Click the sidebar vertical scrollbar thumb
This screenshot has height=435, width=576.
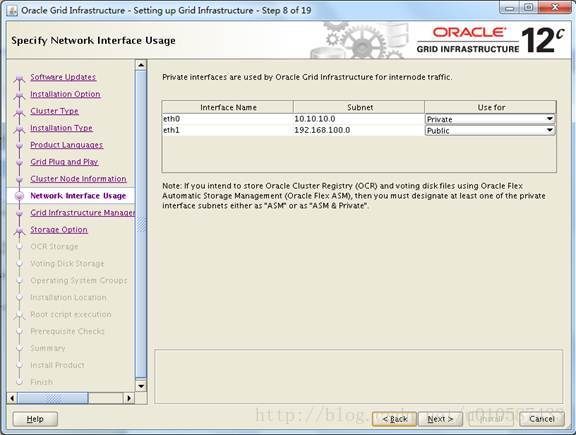pyautogui.click(x=141, y=224)
